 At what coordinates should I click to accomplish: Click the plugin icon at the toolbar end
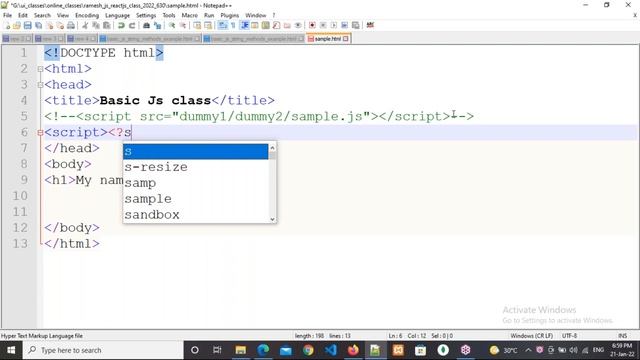(x=370, y=25)
